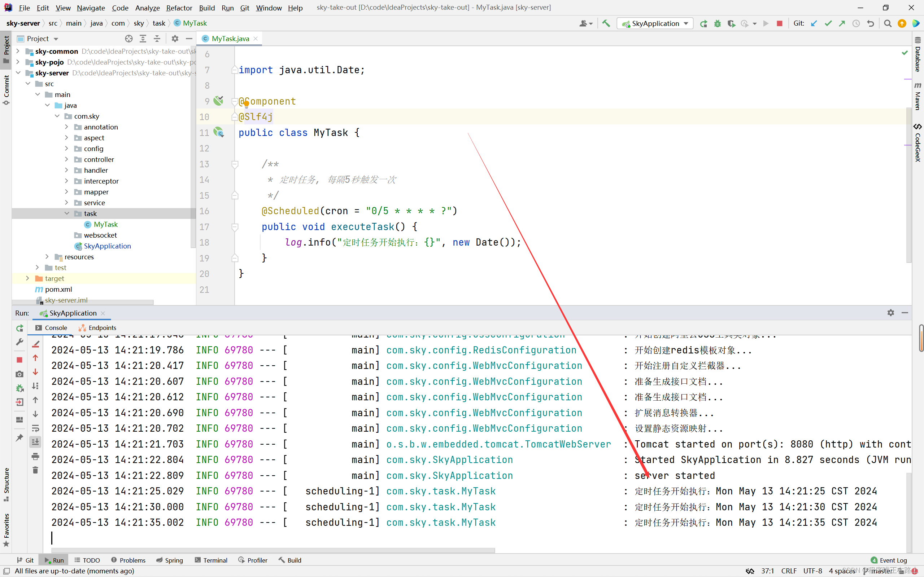Click the Git update project arrow icon
The height and width of the screenshot is (577, 924).
point(814,23)
